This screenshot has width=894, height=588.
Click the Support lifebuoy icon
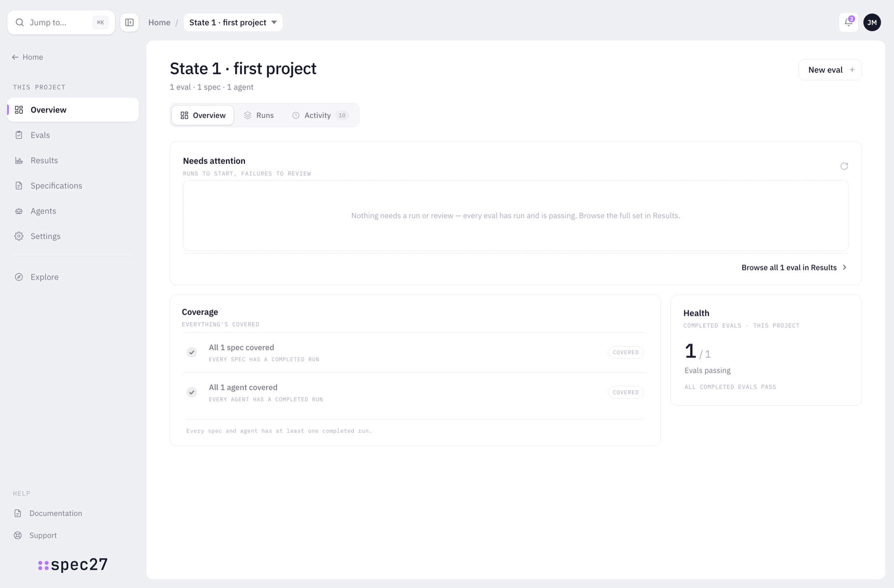tap(18, 536)
